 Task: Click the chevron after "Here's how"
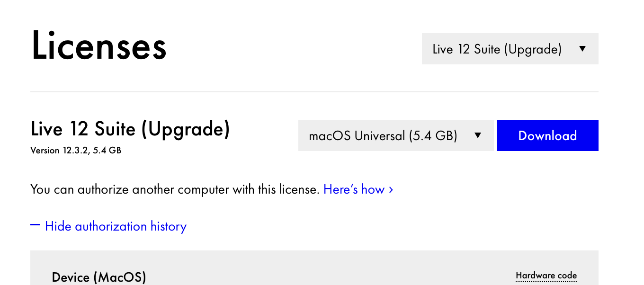391,190
